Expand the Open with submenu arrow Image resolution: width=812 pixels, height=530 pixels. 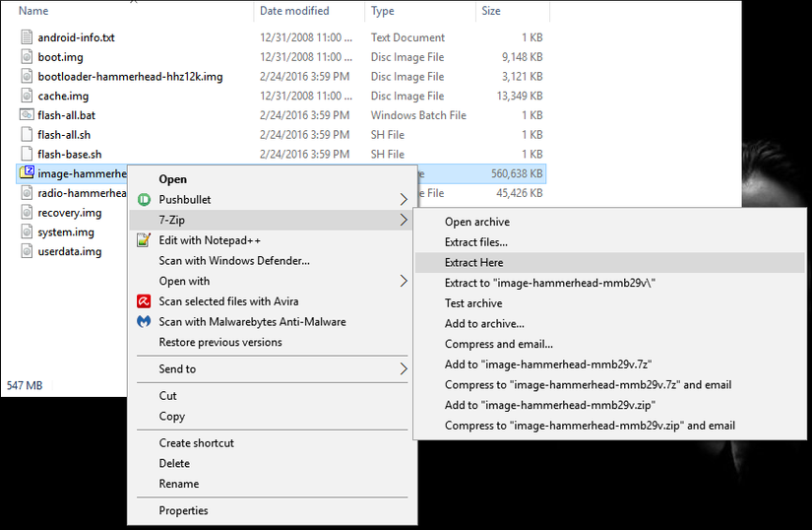[x=404, y=281]
